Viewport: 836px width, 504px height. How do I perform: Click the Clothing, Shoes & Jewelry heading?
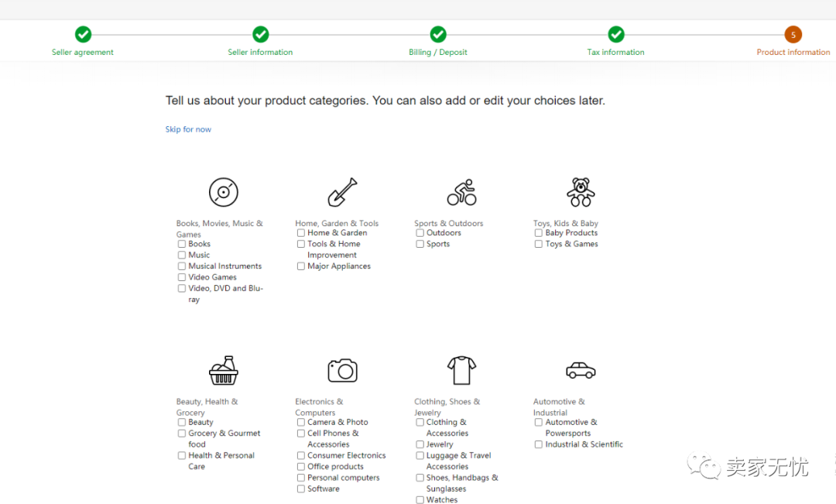point(447,407)
